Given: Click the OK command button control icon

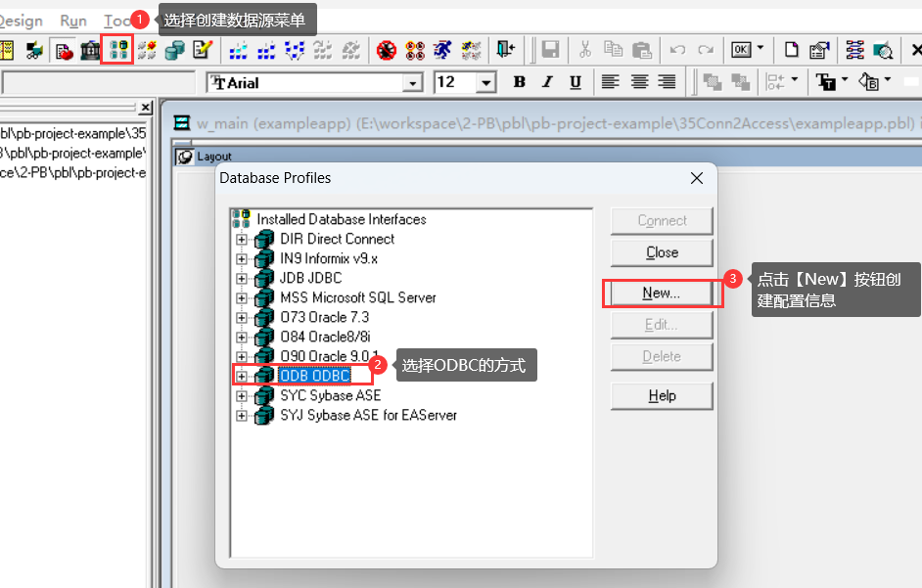Looking at the screenshot, I should [x=741, y=50].
